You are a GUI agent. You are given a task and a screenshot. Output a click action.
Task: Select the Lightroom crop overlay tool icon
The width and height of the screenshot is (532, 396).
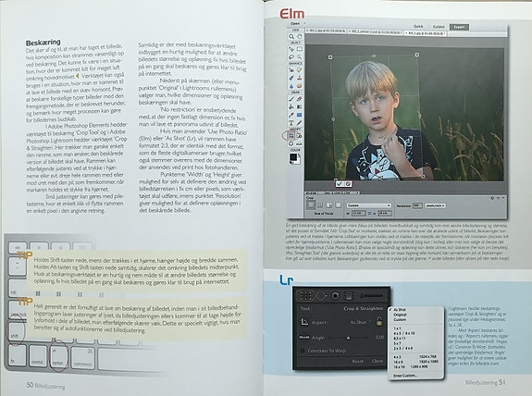[x=305, y=296]
